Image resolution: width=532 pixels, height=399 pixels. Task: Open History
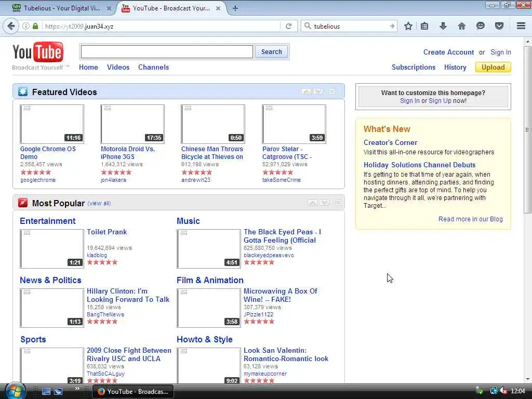coord(455,67)
